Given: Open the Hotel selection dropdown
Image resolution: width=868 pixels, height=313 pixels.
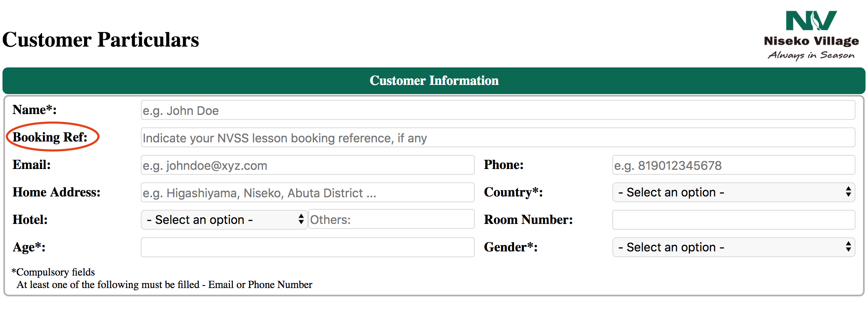Looking at the screenshot, I should coord(224,219).
